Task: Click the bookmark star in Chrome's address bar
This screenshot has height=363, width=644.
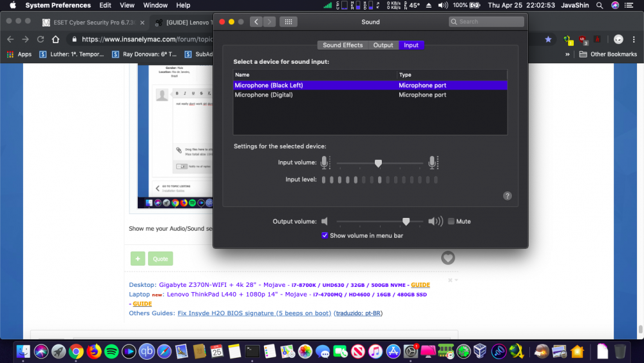Action: [x=548, y=39]
